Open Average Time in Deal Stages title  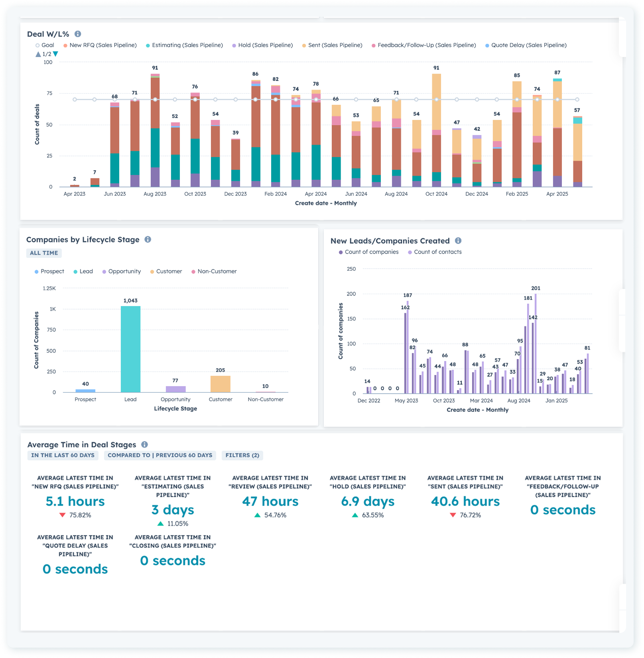click(x=82, y=444)
